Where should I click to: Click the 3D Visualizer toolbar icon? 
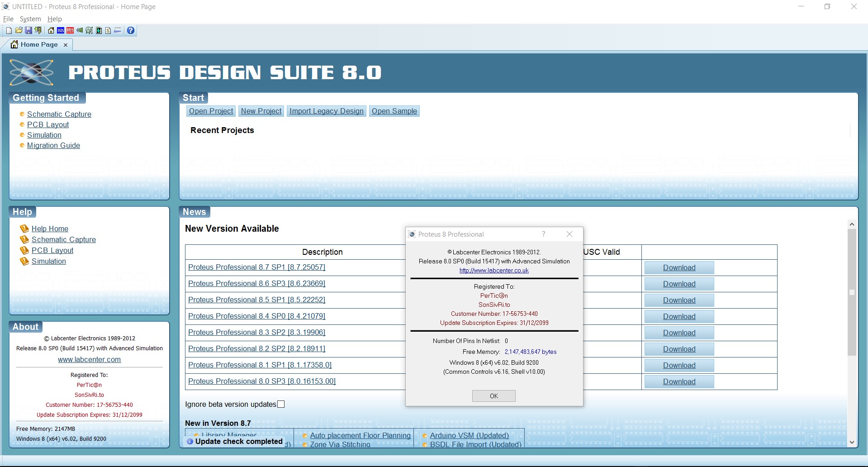(x=80, y=30)
